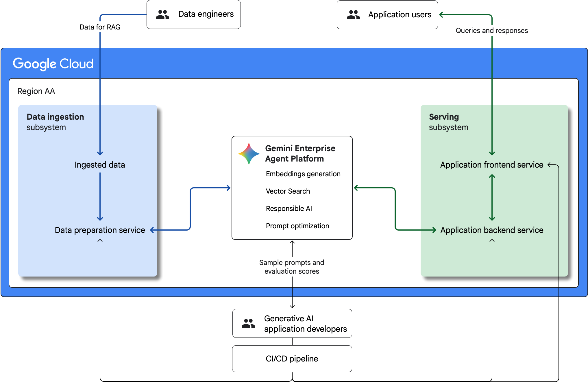Viewport: 588px width, 382px height.
Task: Click the "Ingested data" node
Action: (100, 165)
